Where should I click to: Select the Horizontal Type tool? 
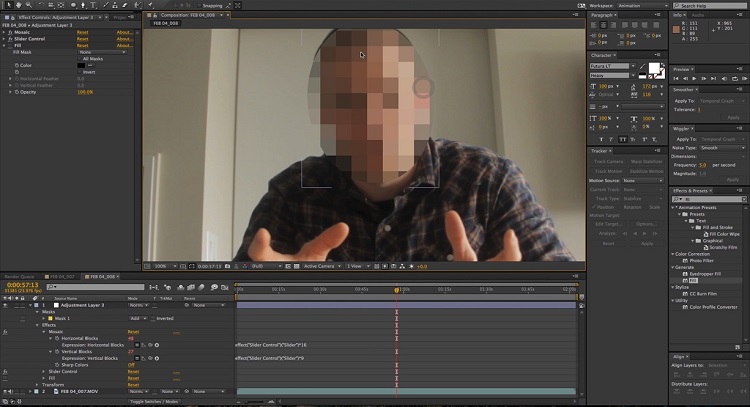93,5
